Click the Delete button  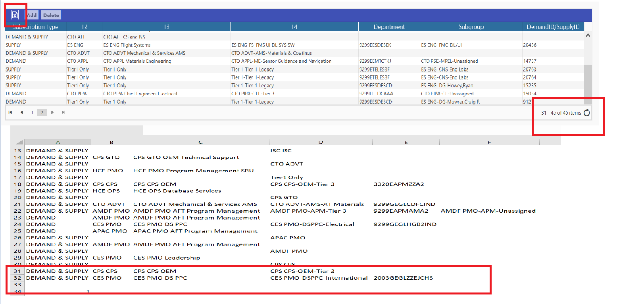[51, 15]
